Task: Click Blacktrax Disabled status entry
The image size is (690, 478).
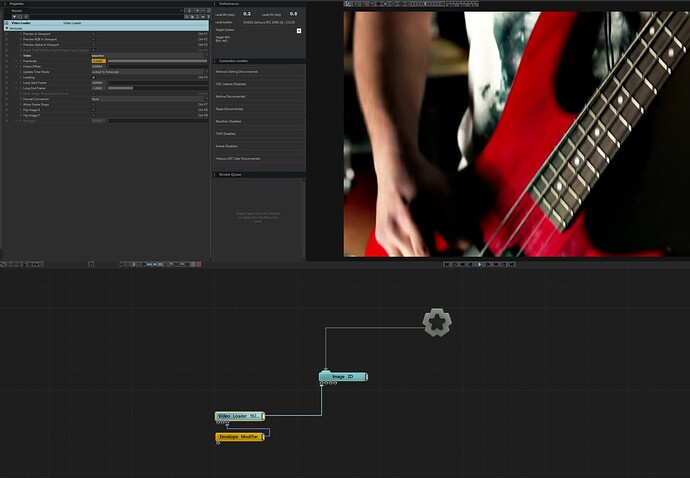Action: [260, 121]
